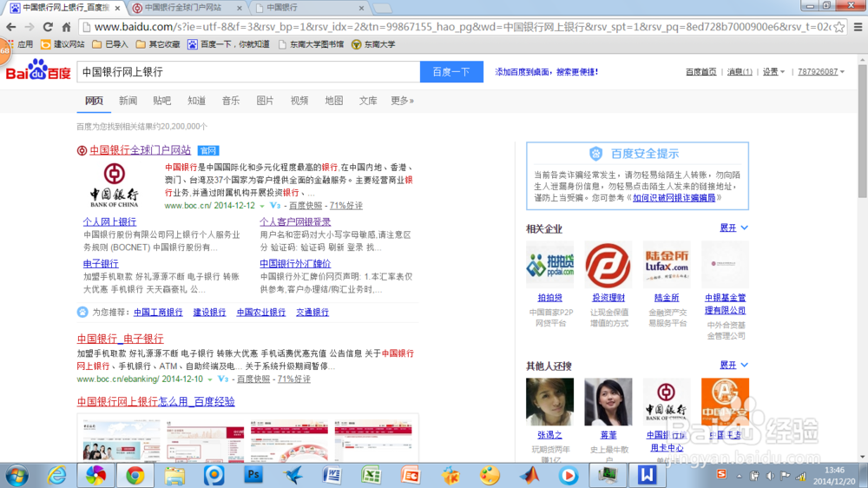Expand the 相关企业 section
868x488 pixels.
coord(733,228)
